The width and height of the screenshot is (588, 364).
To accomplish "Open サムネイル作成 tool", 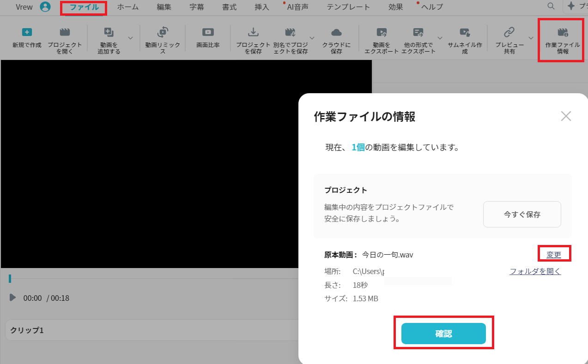I will (465, 41).
